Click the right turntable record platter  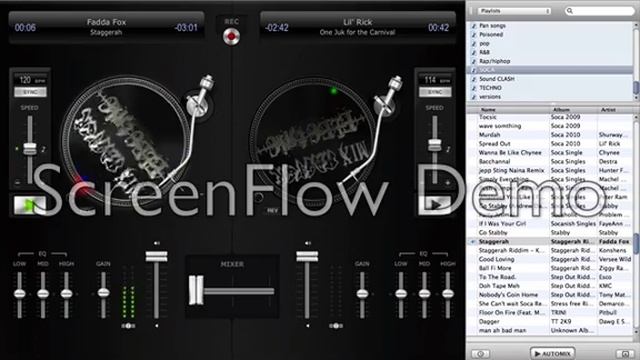pyautogui.click(x=313, y=142)
